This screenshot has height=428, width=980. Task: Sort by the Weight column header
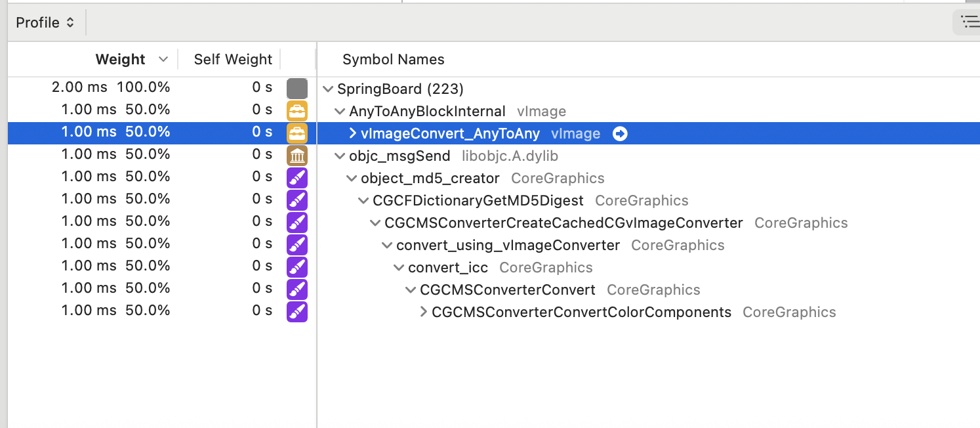point(120,59)
